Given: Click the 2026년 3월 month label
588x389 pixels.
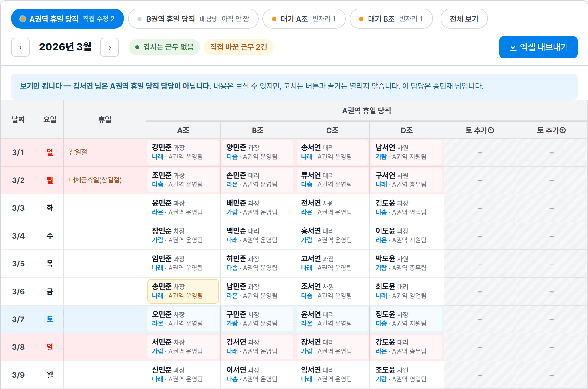Looking at the screenshot, I should pos(65,47).
